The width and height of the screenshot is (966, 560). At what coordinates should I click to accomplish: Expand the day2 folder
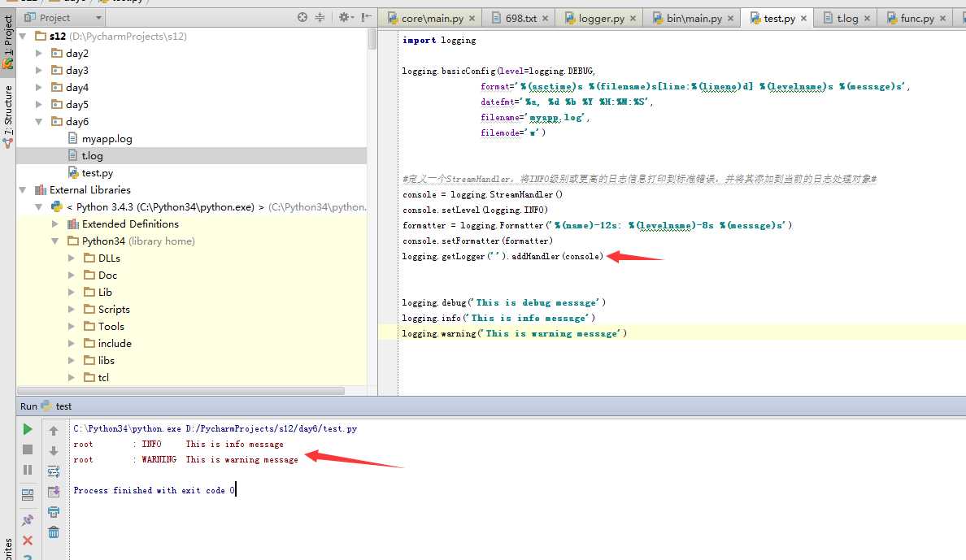coord(39,54)
